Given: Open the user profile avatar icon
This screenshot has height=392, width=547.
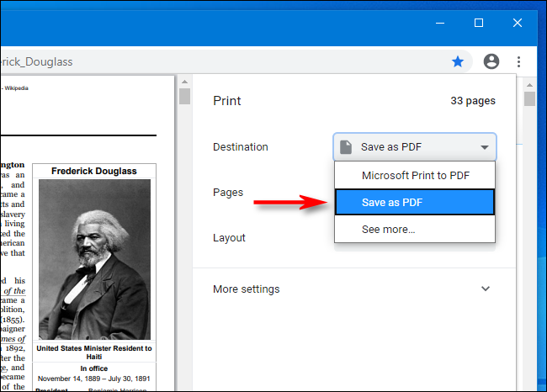Looking at the screenshot, I should click(491, 61).
